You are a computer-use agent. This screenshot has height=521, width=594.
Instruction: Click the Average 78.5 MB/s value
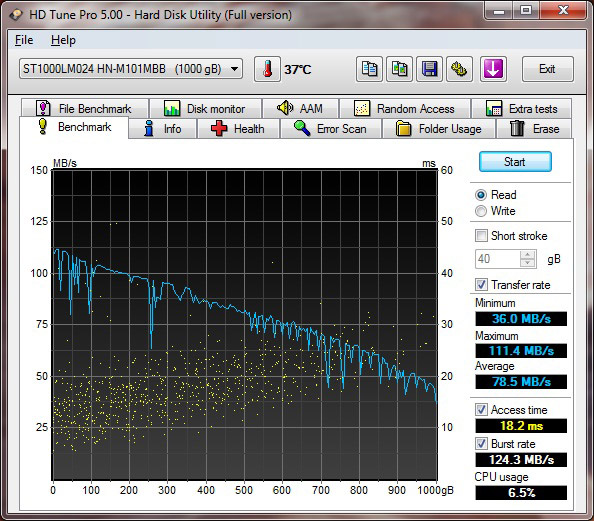pyautogui.click(x=521, y=382)
